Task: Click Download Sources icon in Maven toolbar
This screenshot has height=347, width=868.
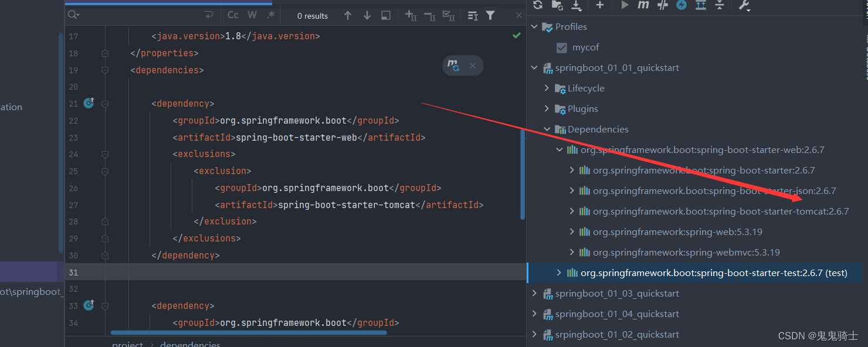Action: [x=577, y=5]
